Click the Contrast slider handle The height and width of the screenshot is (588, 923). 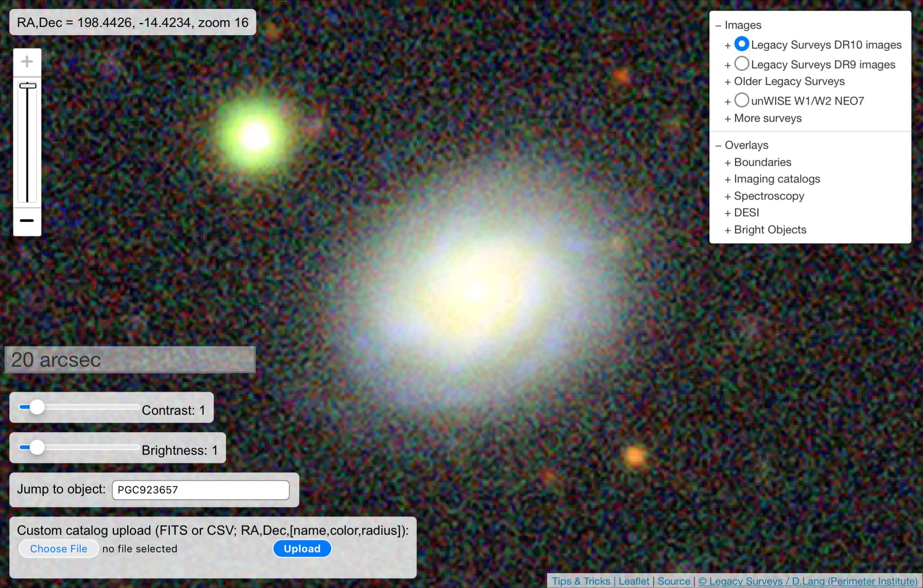[x=37, y=407]
